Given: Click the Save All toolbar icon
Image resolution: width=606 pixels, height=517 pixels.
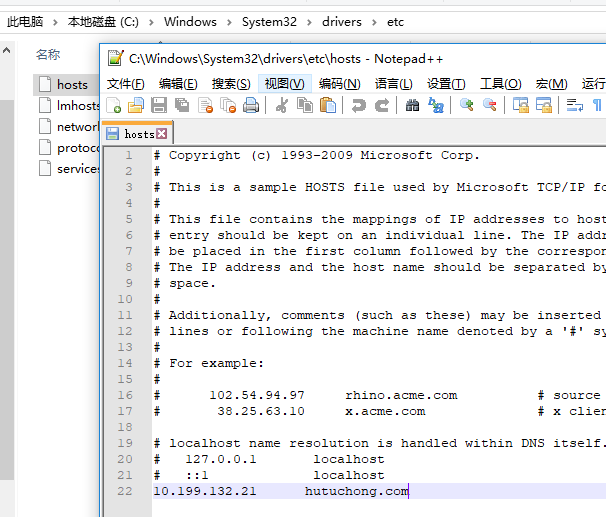Looking at the screenshot, I should pos(182,105).
